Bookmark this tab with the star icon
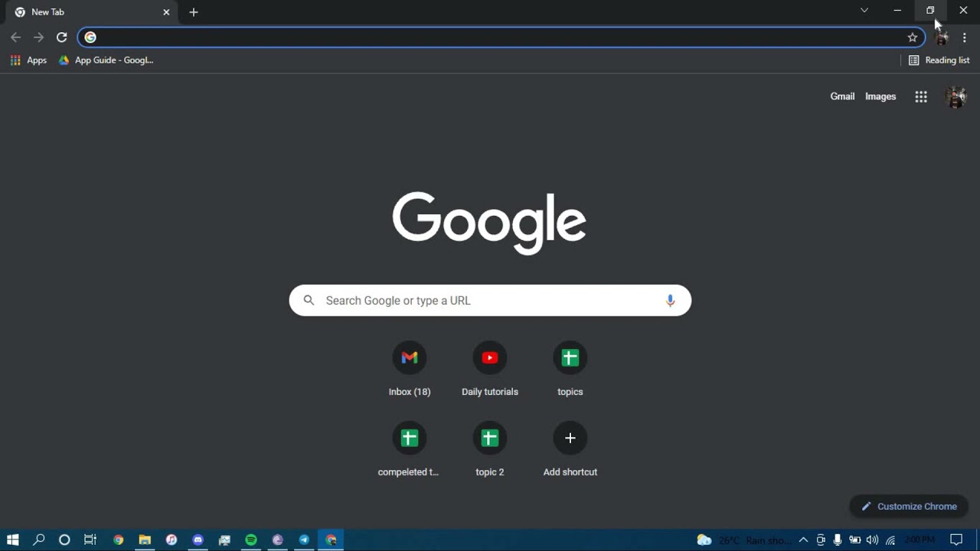 click(913, 37)
